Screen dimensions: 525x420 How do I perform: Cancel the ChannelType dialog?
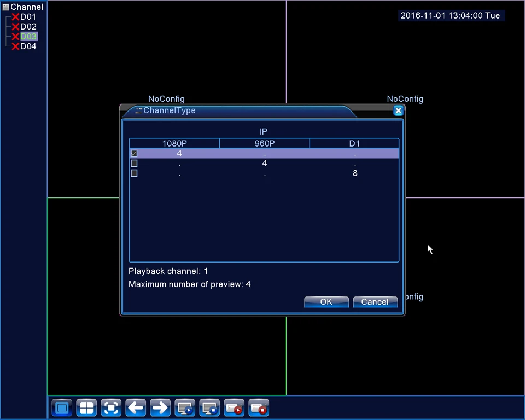(x=375, y=302)
